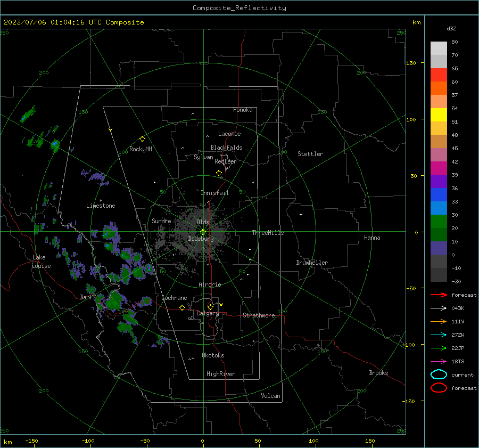Click the magenta 39-42 dBZ color swatch
The width and height of the screenshot is (479, 448).
439,168
